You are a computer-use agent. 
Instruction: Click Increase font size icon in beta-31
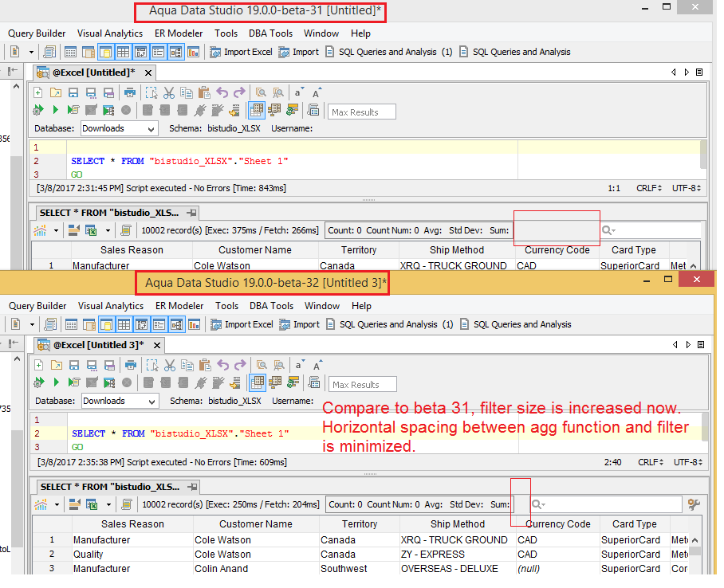[x=317, y=92]
